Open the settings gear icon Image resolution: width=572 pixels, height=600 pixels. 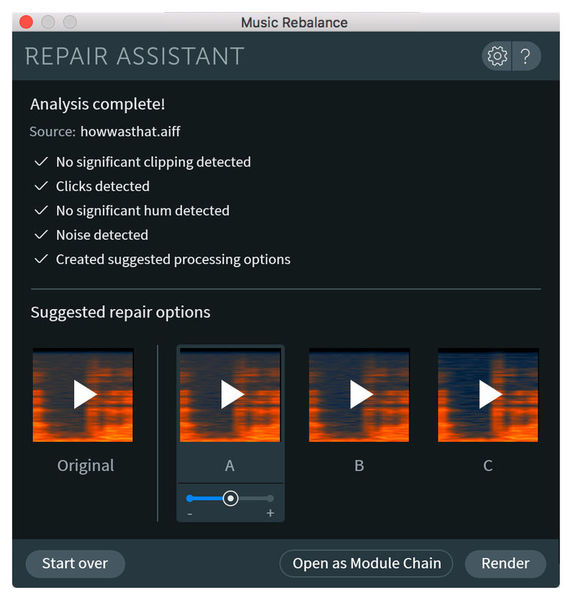coord(497,56)
